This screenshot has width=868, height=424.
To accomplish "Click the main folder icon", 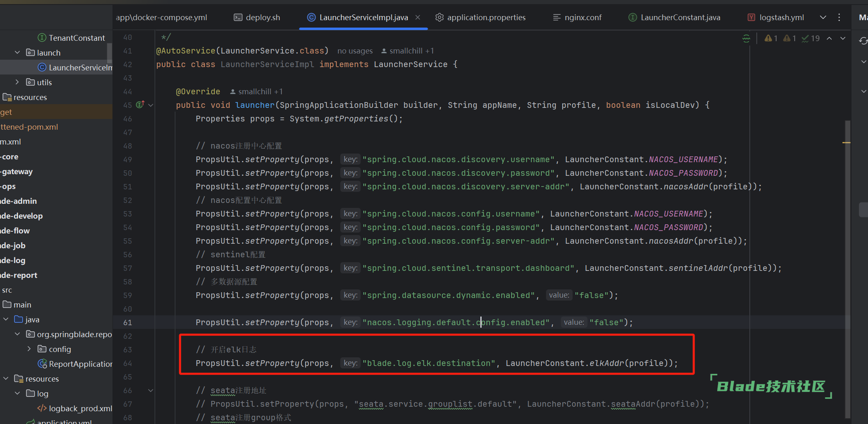I will (7, 305).
